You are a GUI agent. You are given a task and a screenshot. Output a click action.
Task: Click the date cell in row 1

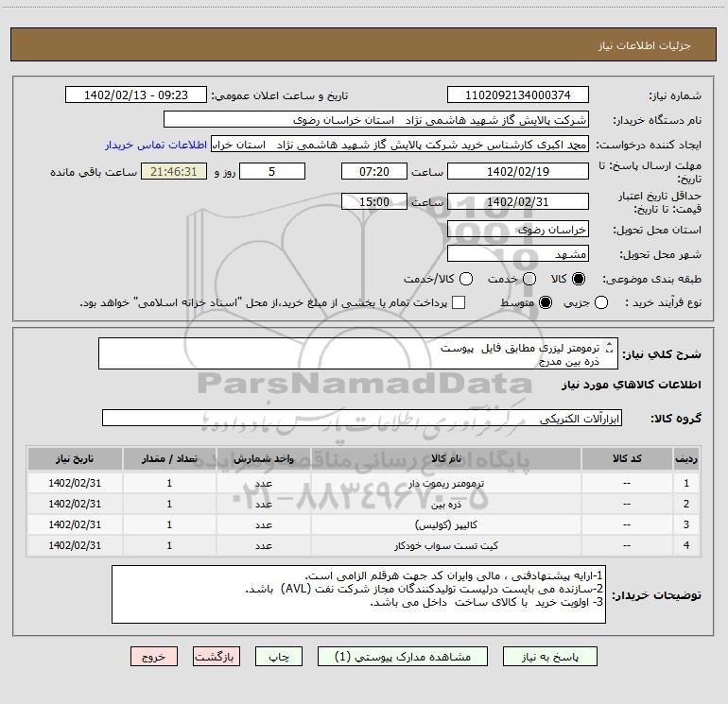click(75, 483)
